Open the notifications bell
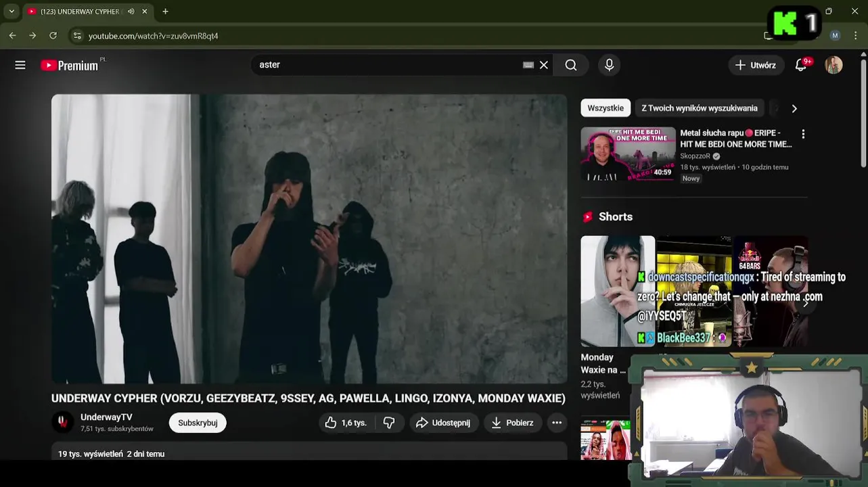This screenshot has height=487, width=868. (x=801, y=65)
